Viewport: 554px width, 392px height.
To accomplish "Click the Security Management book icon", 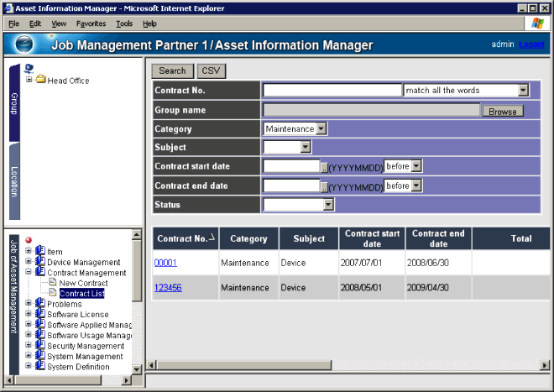I will pyautogui.click(x=39, y=346).
